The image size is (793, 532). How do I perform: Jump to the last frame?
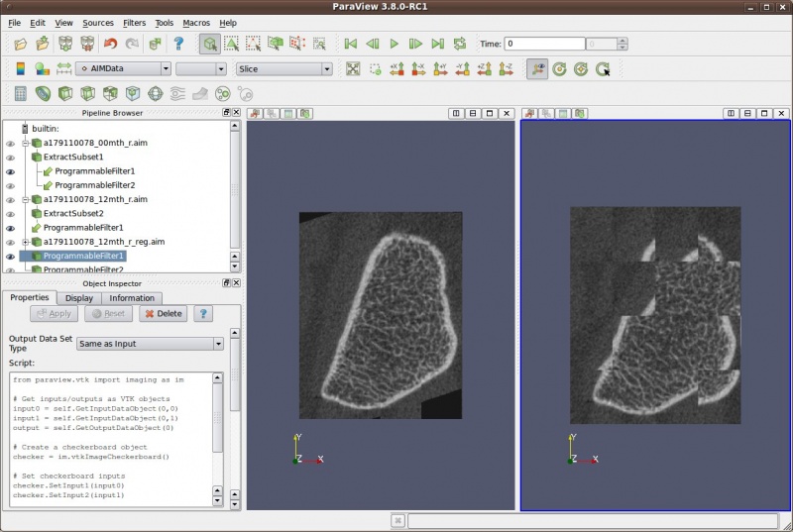click(x=437, y=44)
